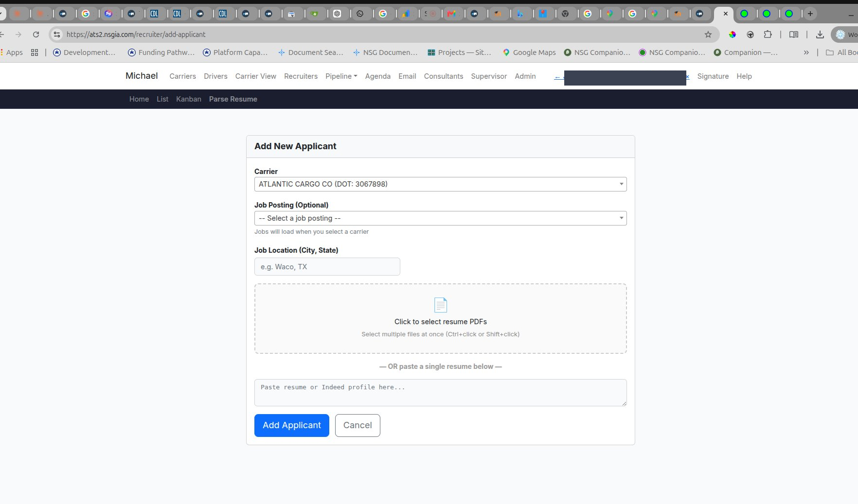Open the Signature nav item
858x504 pixels.
[x=713, y=76]
